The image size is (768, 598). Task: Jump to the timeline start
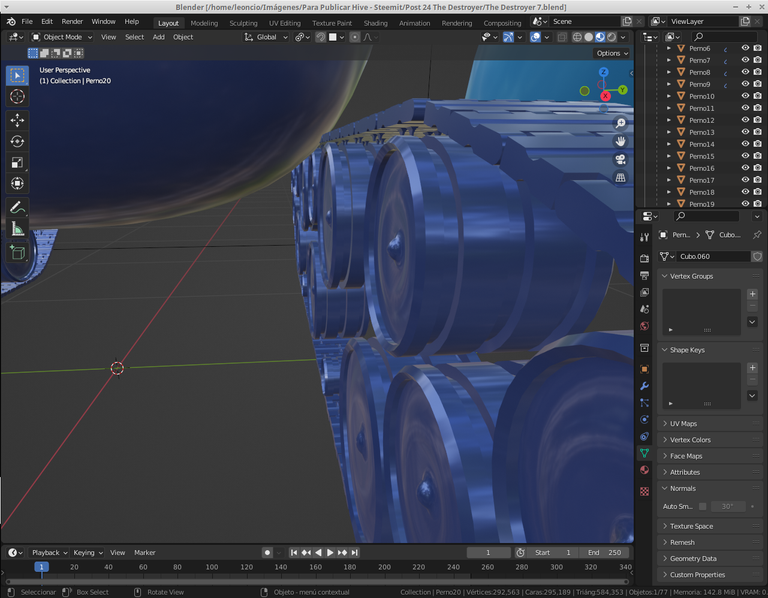click(294, 552)
